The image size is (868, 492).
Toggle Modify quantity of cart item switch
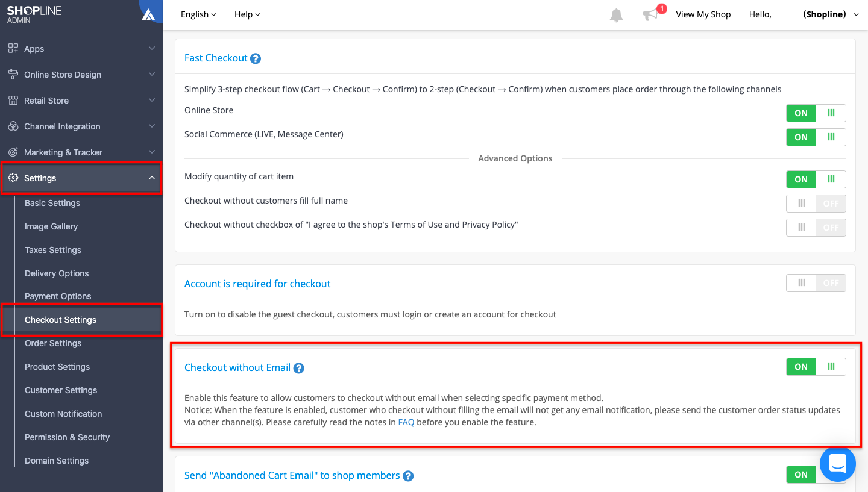click(x=816, y=179)
